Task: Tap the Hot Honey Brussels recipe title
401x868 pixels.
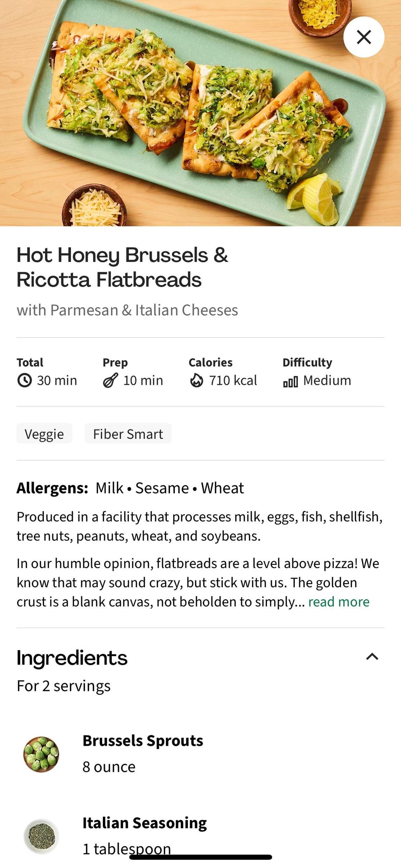Action: click(123, 267)
